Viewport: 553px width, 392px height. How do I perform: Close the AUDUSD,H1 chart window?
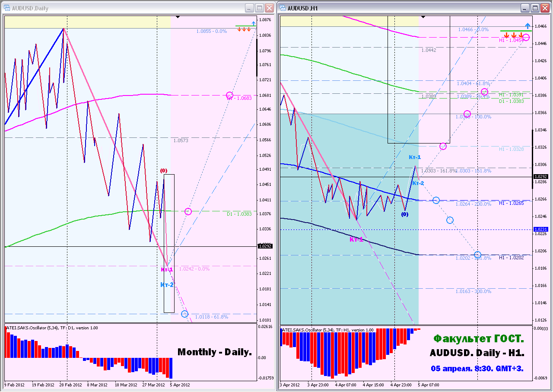[x=545, y=8]
